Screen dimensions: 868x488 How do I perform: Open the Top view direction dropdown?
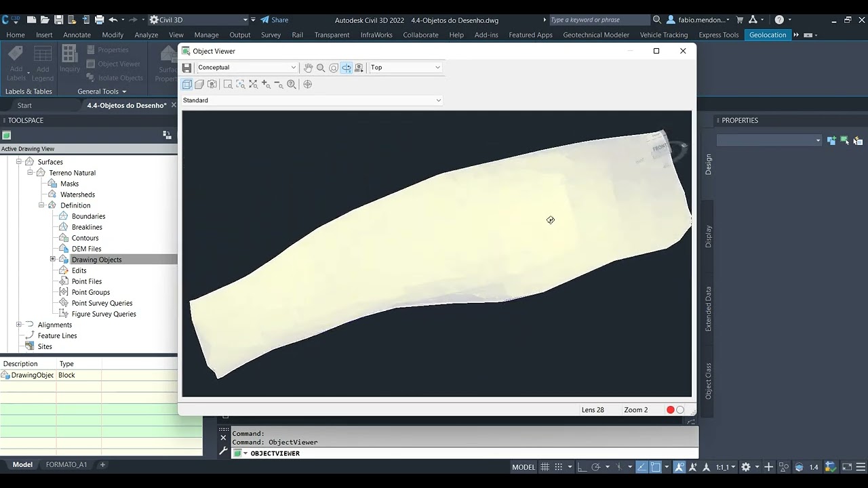tap(405, 68)
